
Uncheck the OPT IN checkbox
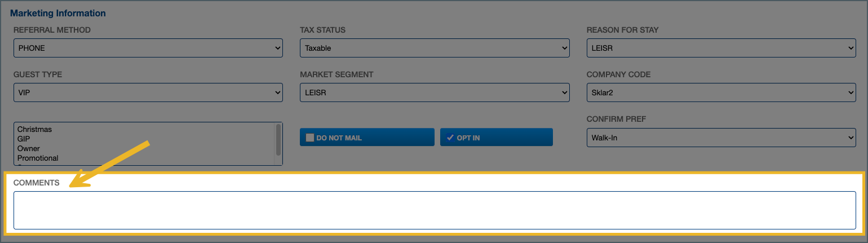(450, 138)
